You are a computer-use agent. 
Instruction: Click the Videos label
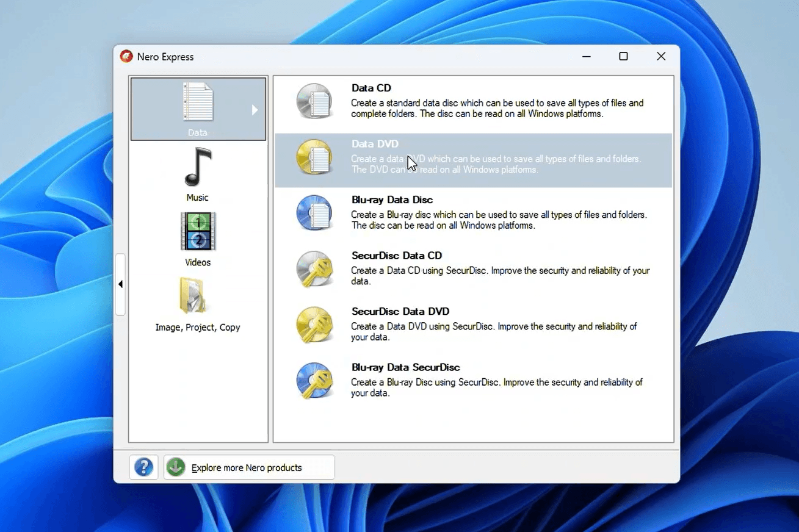click(198, 262)
